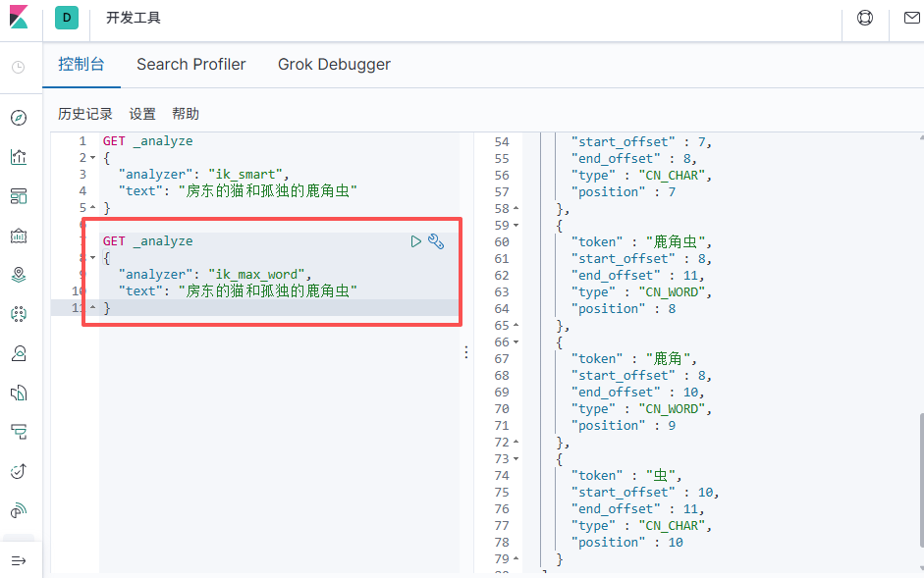Screen dimensions: 924x578
Task: Click the mail icon in the top right
Action: pos(911,18)
